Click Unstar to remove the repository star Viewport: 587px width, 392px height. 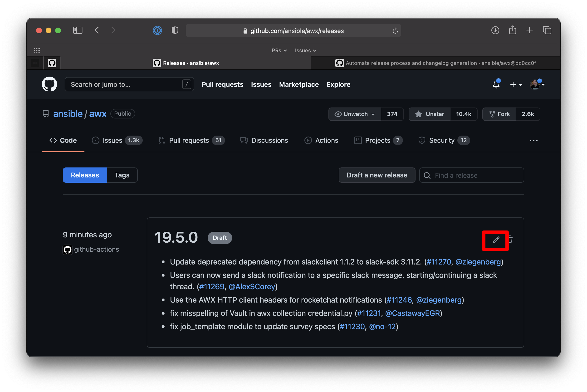[x=430, y=114]
